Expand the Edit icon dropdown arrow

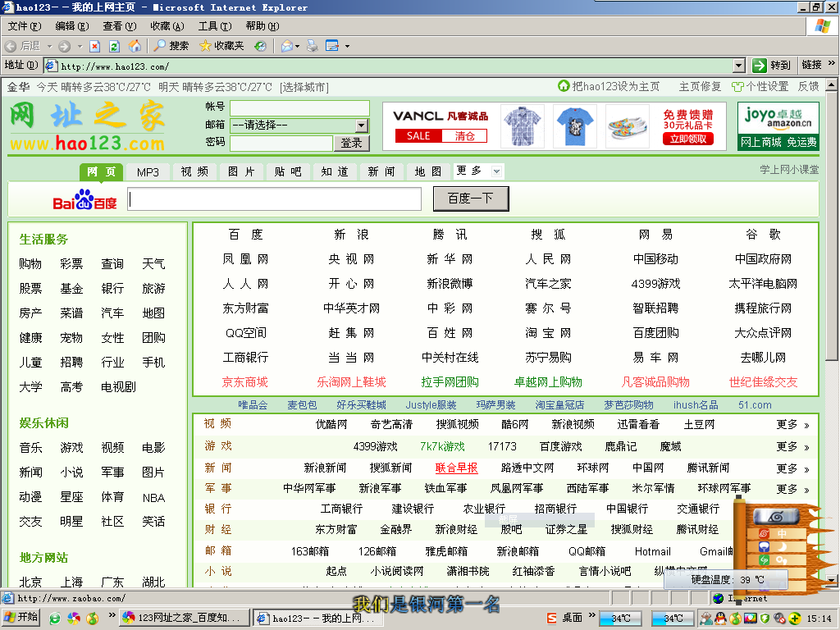(x=347, y=46)
